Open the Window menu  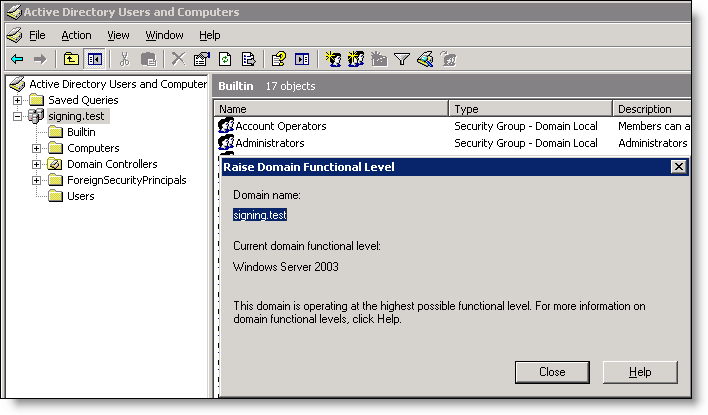pos(164,35)
